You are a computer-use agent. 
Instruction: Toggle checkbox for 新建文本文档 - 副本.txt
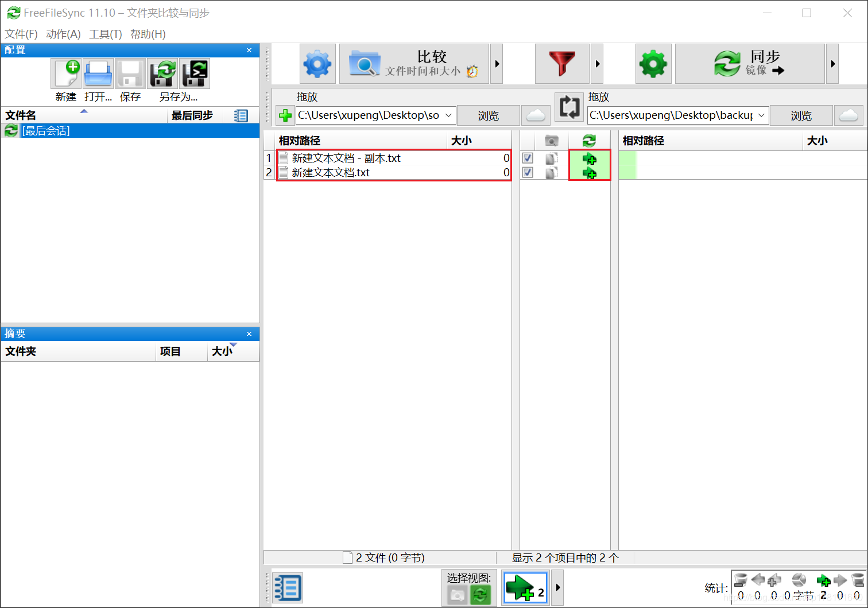point(528,158)
